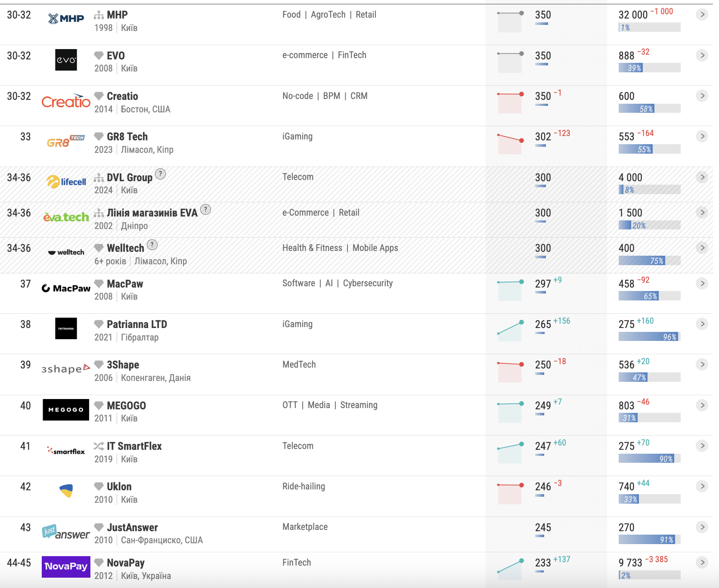Click the diamond icon beside Uklon name
Screen dimensions: 719x588
[x=99, y=486]
